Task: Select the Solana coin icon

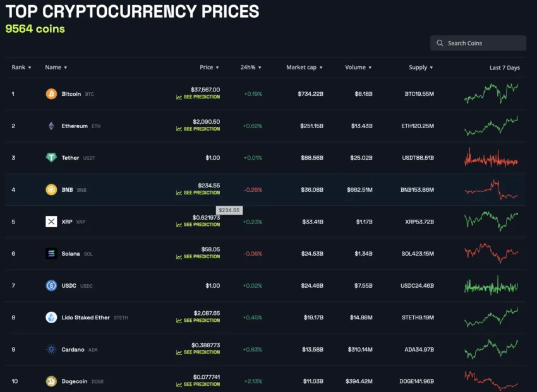Action: tap(51, 253)
